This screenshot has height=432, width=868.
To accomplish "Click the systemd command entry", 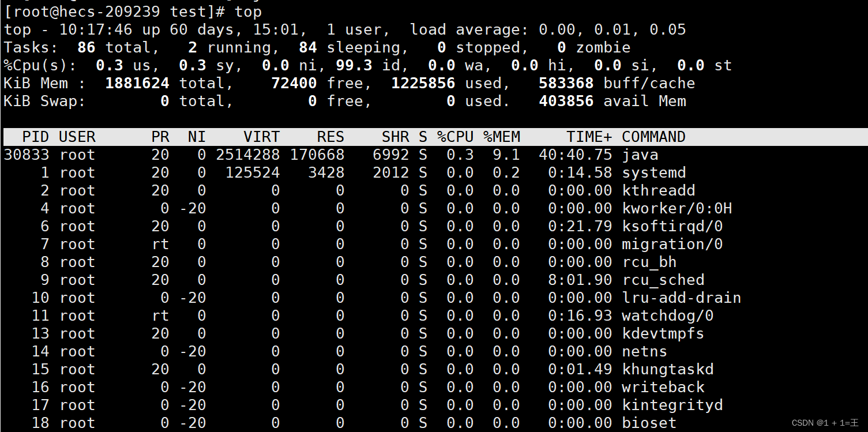I will (653, 173).
